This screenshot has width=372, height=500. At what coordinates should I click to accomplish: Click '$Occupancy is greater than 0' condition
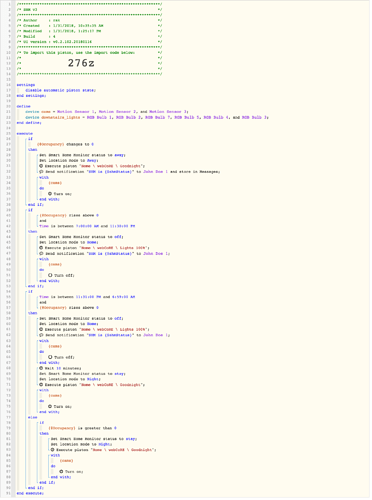(83, 428)
